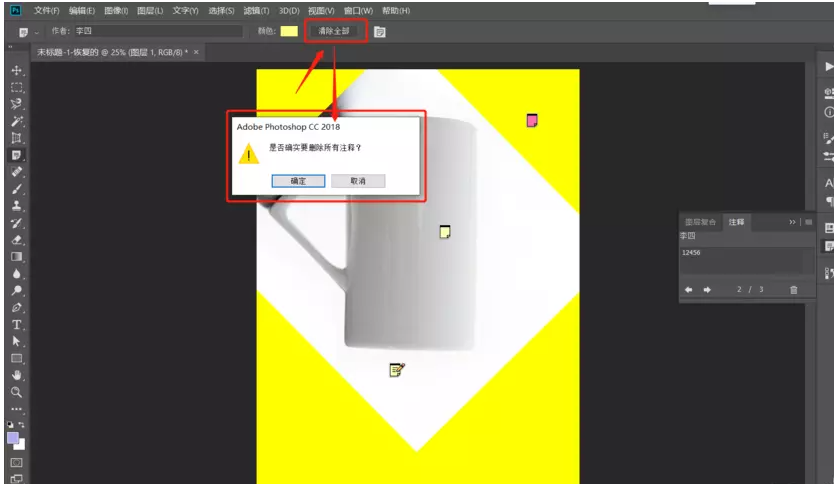The image size is (834, 484).
Task: Toggle Quick Mask mode
Action: 16,463
